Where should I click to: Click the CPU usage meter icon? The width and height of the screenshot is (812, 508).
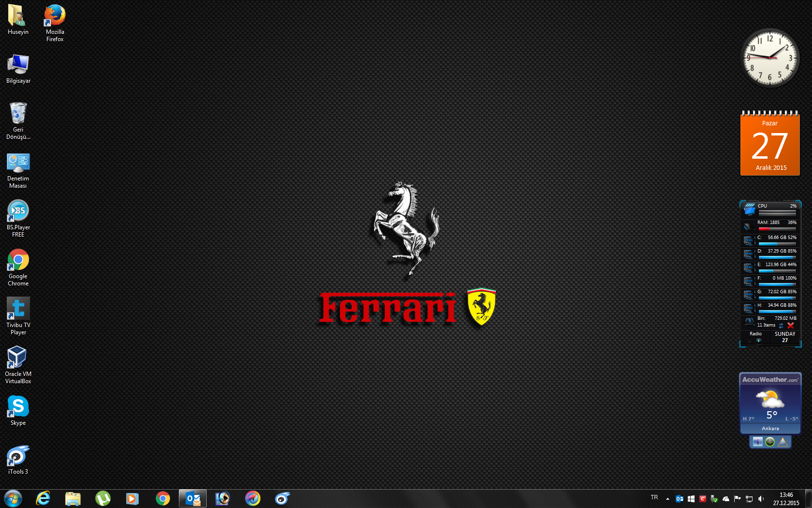[750, 209]
